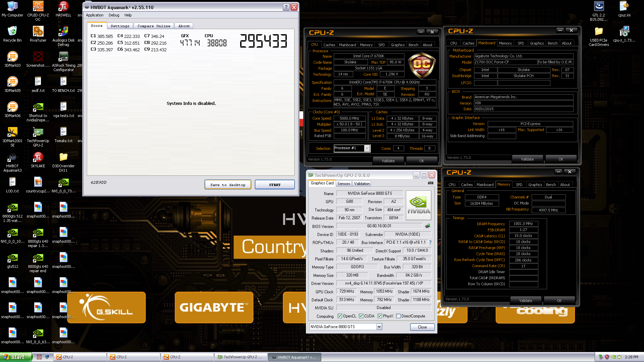Click Validate in CPU-Z CPU window
Image resolution: width=644 pixels, height=362 pixels.
388,161
